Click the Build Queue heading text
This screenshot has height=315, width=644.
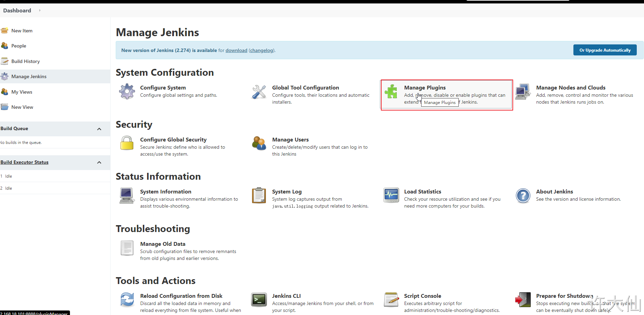tap(14, 128)
